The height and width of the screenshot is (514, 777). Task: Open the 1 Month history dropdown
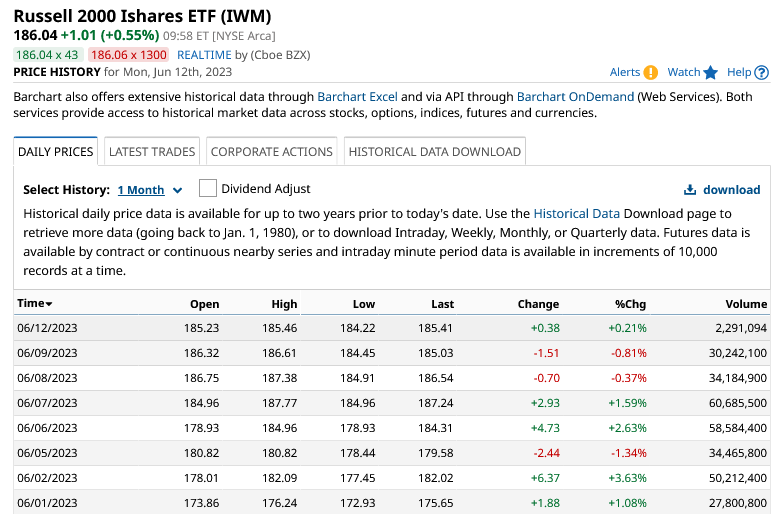pos(141,190)
